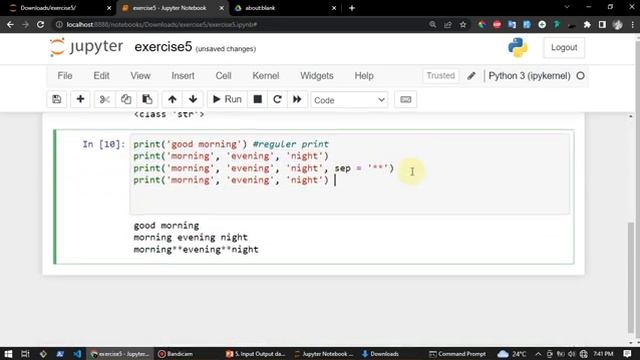Open Visual Studio Code taskbar icon
Viewport: 640px width, 360px height.
tap(77, 354)
